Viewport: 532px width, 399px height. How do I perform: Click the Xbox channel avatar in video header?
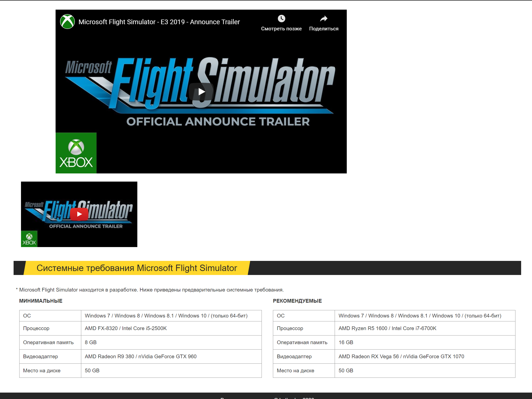(x=67, y=22)
